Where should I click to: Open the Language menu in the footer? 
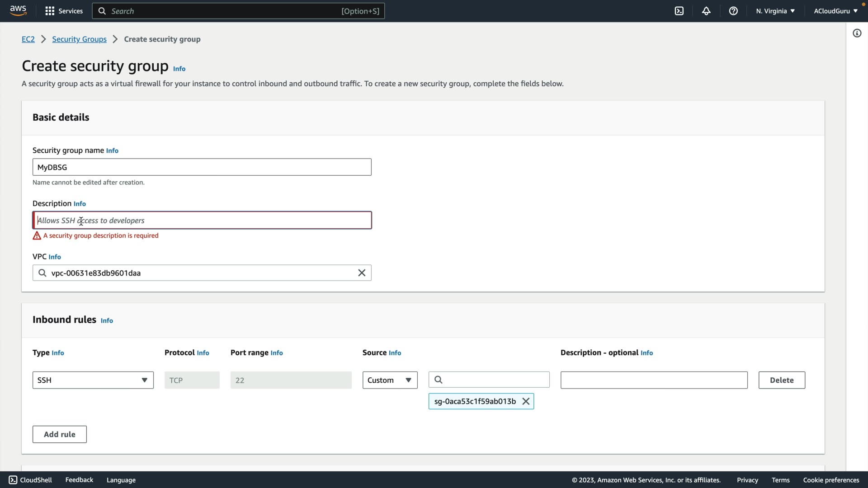pyautogui.click(x=121, y=480)
